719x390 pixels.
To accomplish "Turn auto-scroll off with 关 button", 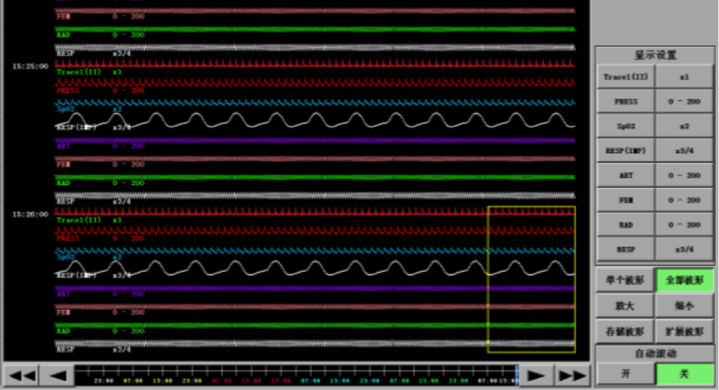I will click(x=685, y=374).
